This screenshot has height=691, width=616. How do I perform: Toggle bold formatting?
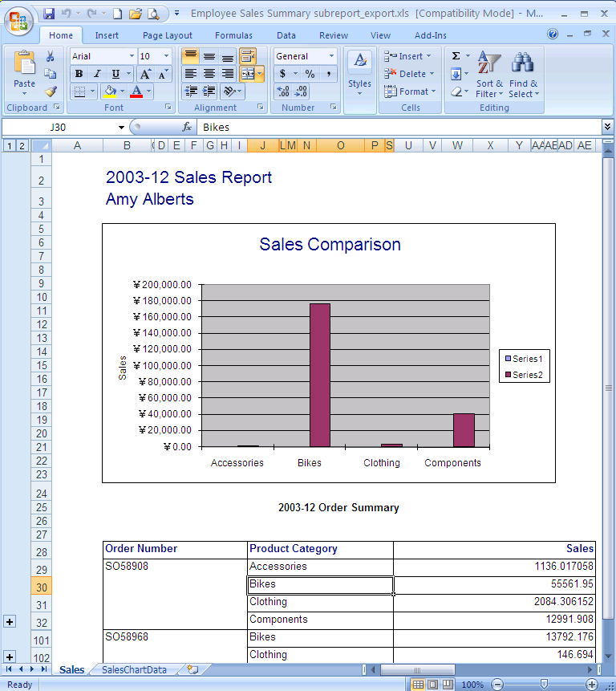pyautogui.click(x=79, y=74)
